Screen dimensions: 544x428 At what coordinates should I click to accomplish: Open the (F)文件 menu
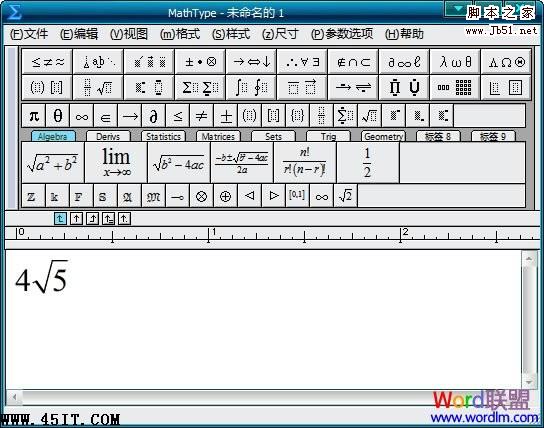coord(29,34)
